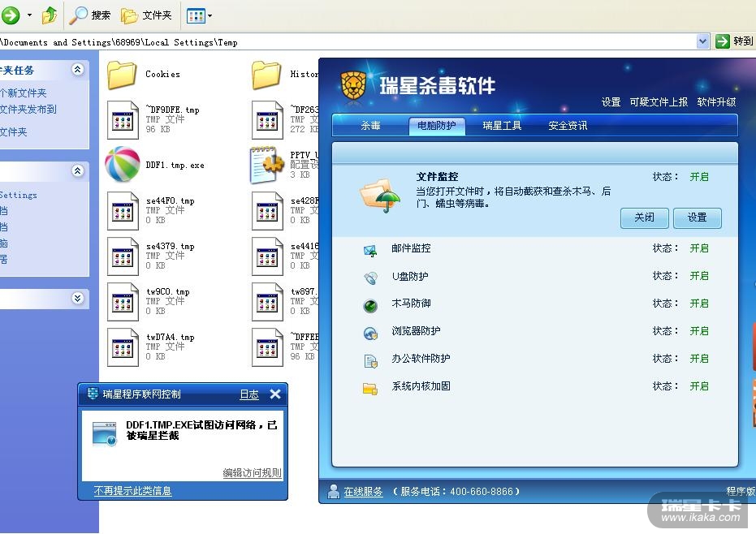Image resolution: width=756 pixels, height=534 pixels.
Task: Close the 瑞星程序联网控制 popup
Action: pyautogui.click(x=275, y=394)
